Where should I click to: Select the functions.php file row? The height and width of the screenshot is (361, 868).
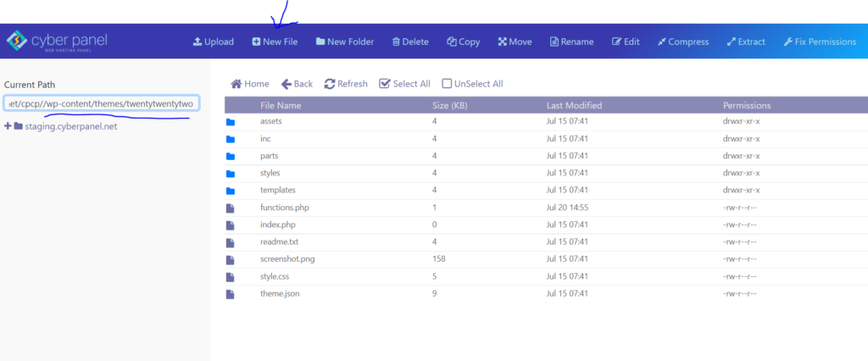[546, 208]
